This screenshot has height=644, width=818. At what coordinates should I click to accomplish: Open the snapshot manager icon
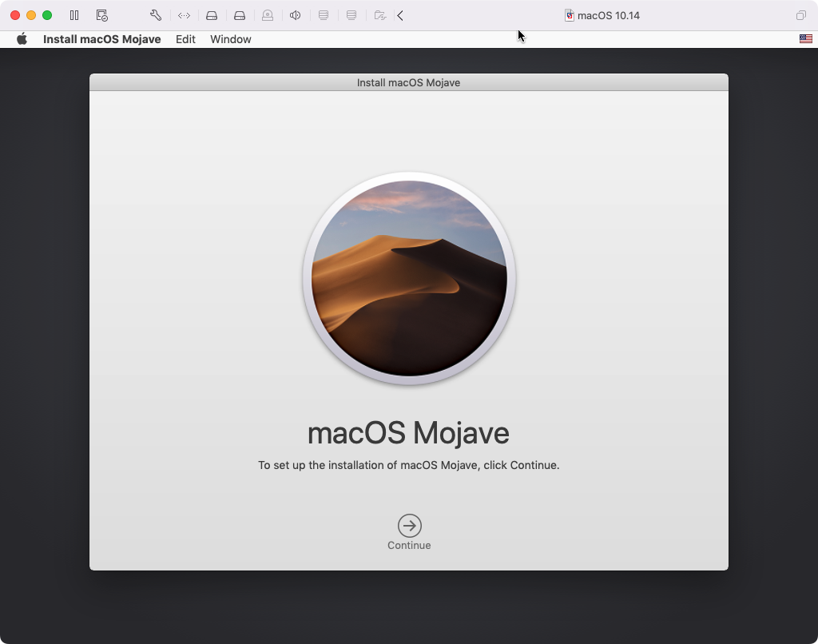(101, 15)
